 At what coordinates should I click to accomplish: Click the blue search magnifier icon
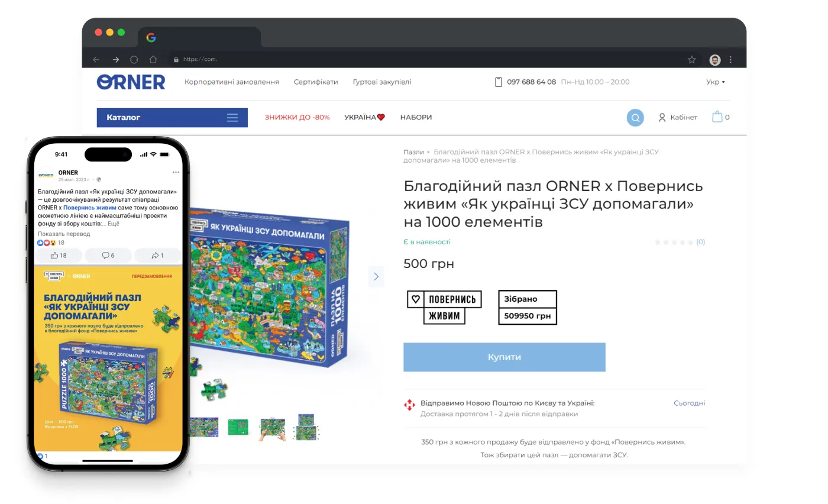coord(635,117)
